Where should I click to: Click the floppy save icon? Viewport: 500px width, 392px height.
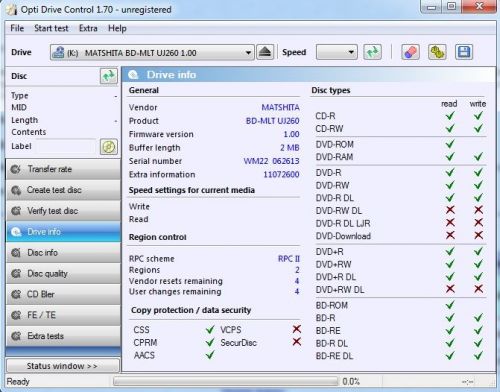[464, 52]
